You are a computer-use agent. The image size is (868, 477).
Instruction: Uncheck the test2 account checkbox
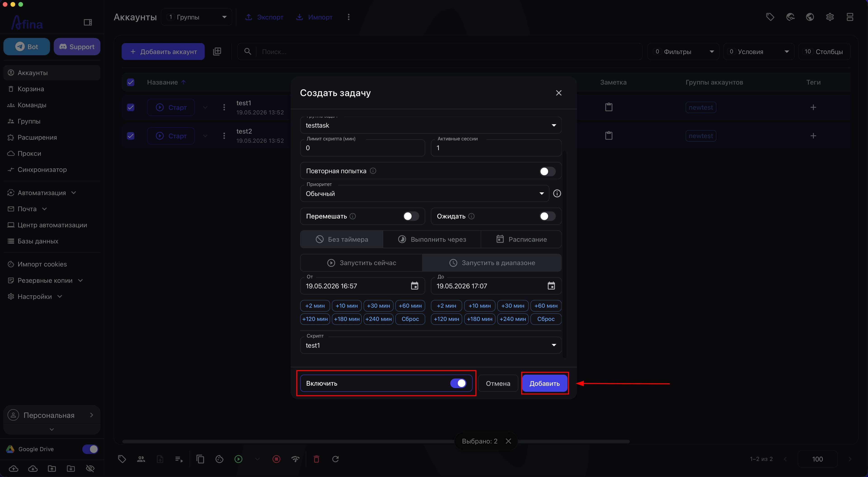(130, 136)
